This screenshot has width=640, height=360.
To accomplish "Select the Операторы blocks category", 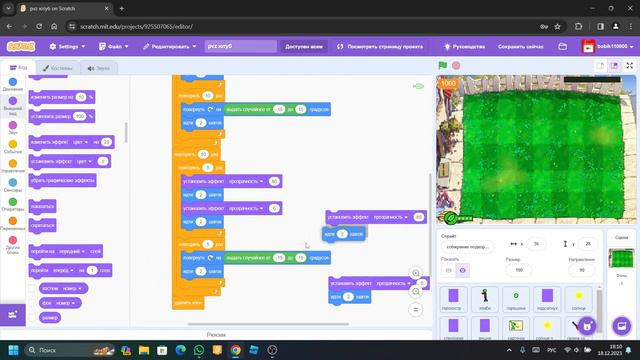I will pyautogui.click(x=13, y=204).
